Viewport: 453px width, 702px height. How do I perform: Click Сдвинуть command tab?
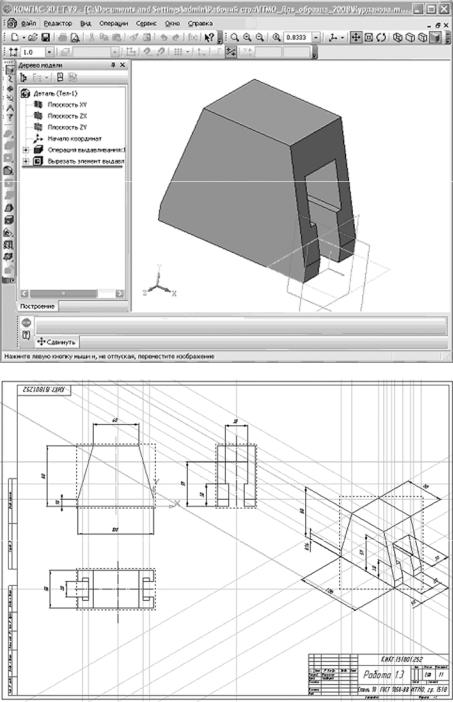coord(57,342)
